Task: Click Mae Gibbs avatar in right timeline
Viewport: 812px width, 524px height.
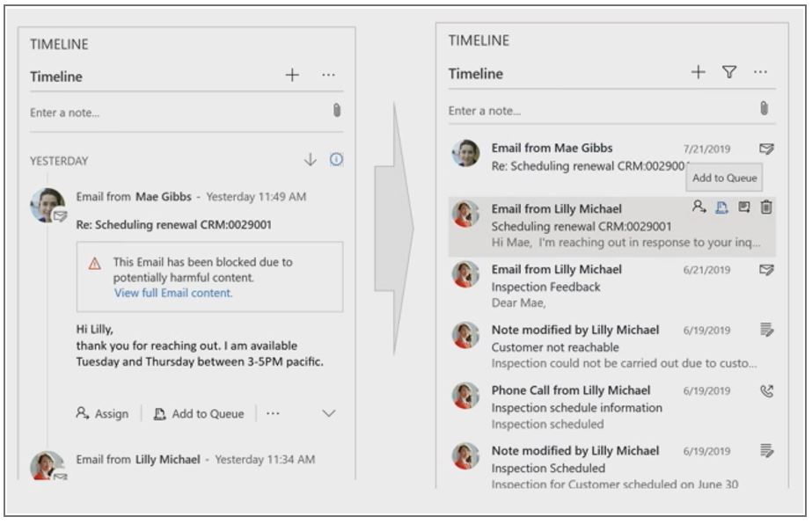Action: point(465,153)
